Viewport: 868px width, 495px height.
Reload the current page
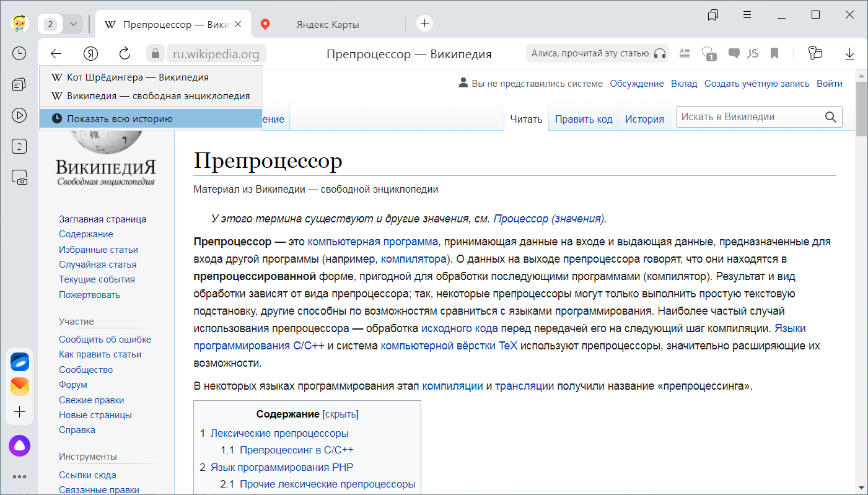point(125,53)
